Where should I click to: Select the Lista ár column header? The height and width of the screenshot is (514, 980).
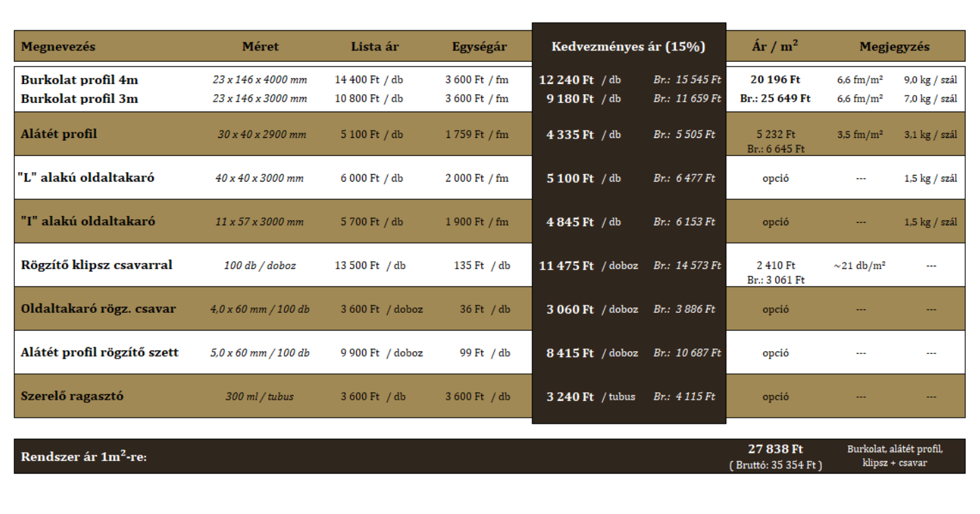pos(375,46)
